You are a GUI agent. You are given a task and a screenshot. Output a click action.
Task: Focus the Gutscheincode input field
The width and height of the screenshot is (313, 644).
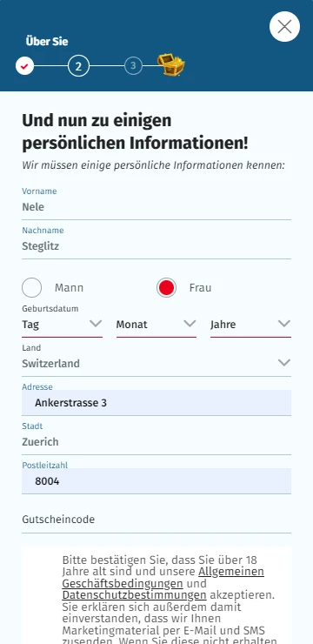156,520
